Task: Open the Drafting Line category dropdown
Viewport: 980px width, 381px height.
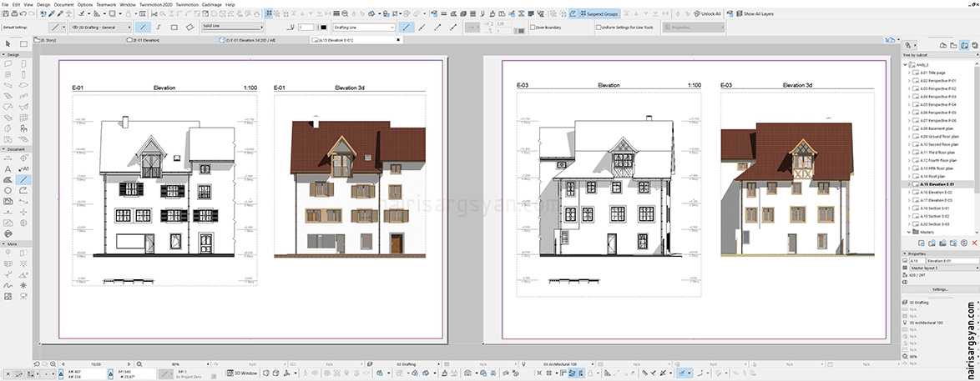Action: click(364, 27)
